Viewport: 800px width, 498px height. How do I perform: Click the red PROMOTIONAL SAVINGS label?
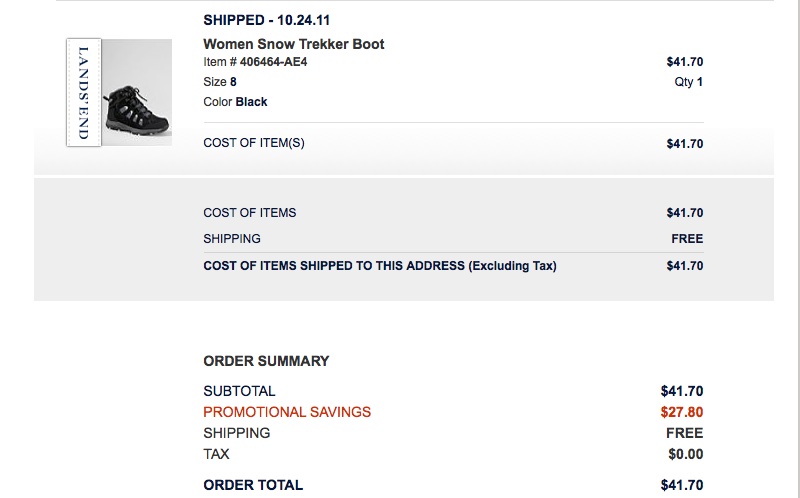(286, 412)
